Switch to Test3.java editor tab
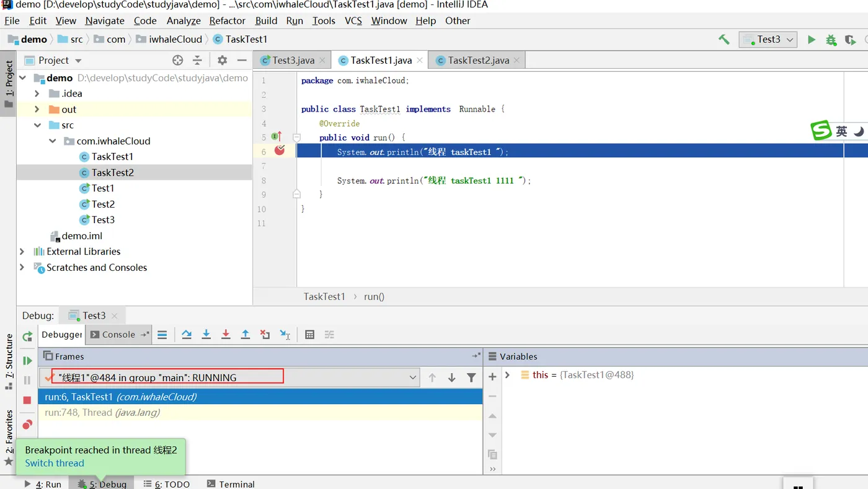Viewport: 868px width, 489px height. point(293,60)
